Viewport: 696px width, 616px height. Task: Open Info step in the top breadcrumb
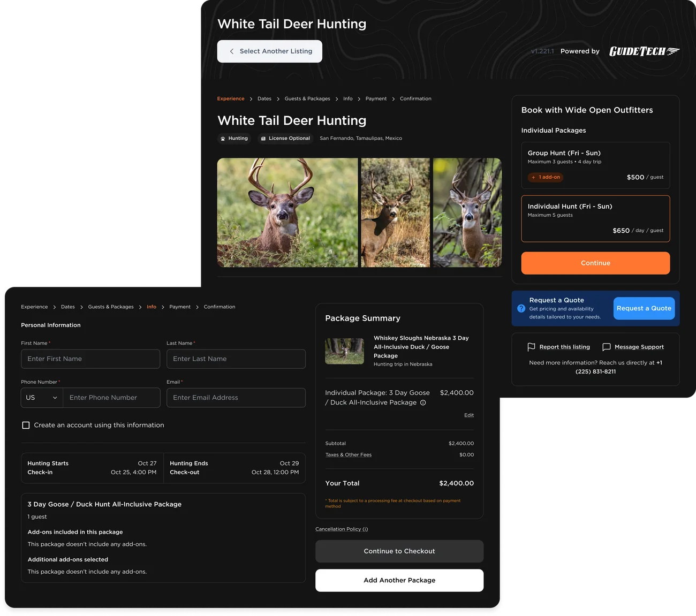348,98
